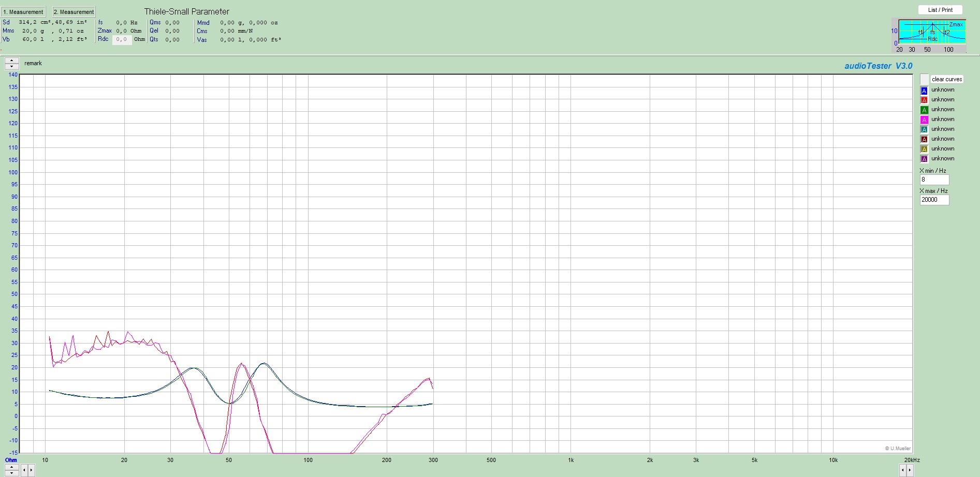This screenshot has height=477, width=980.
Task: Click the down arrow under the Ohm label
Action: click(11, 473)
